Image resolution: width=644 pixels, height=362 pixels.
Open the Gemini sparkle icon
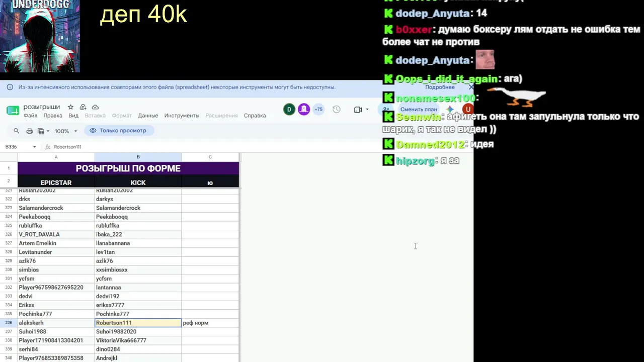pos(450,109)
